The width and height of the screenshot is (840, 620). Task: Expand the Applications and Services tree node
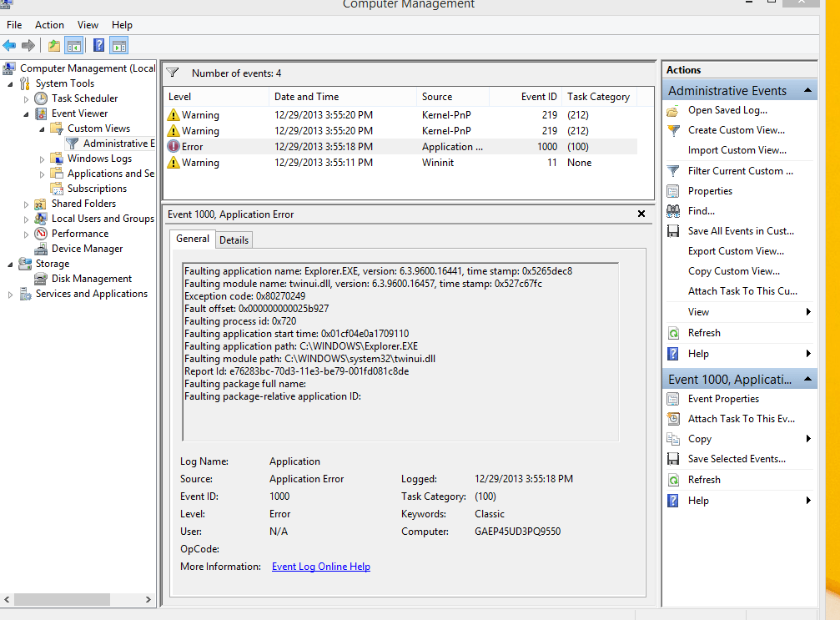pos(42,174)
